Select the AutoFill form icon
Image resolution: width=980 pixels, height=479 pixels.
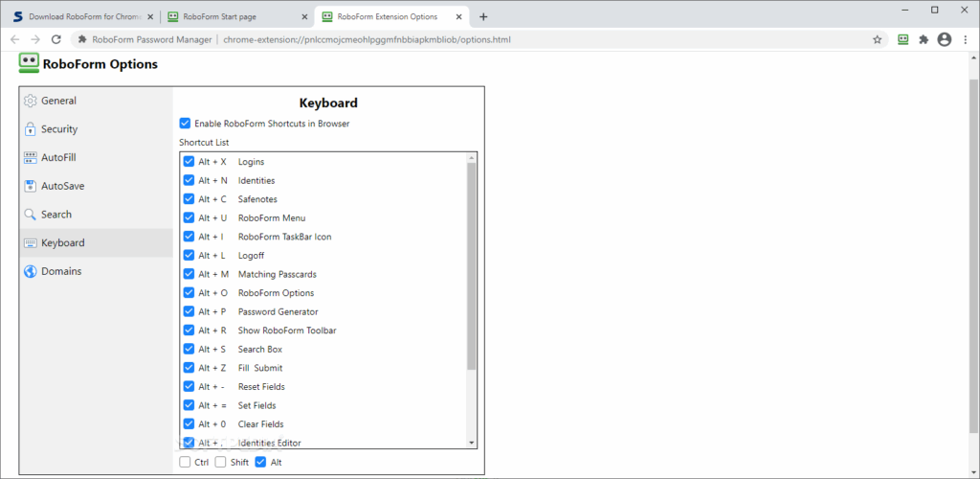pyautogui.click(x=30, y=157)
